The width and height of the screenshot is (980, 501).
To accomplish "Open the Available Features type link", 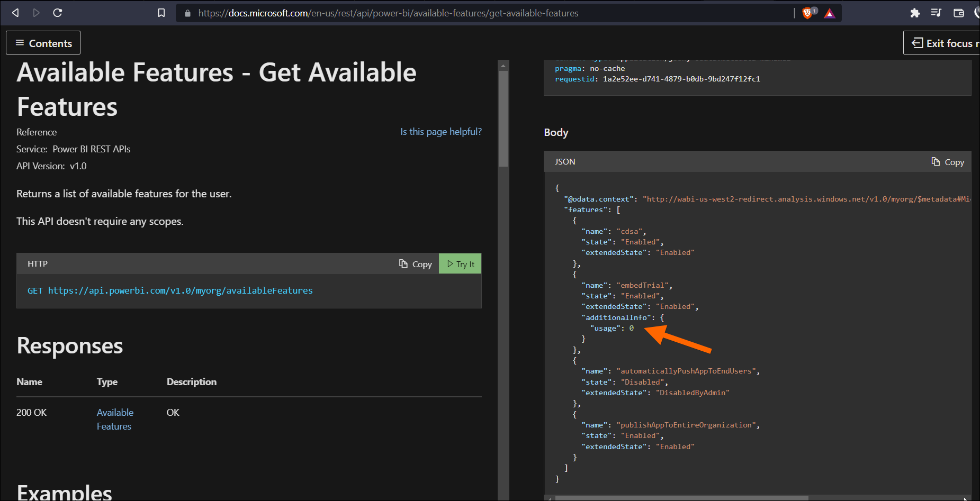I will click(115, 420).
